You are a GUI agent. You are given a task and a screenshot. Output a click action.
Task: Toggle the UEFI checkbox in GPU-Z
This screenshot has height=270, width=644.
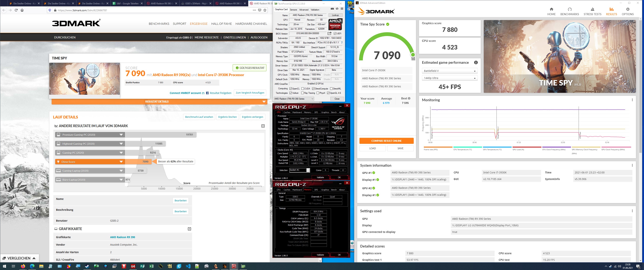coord(335,33)
